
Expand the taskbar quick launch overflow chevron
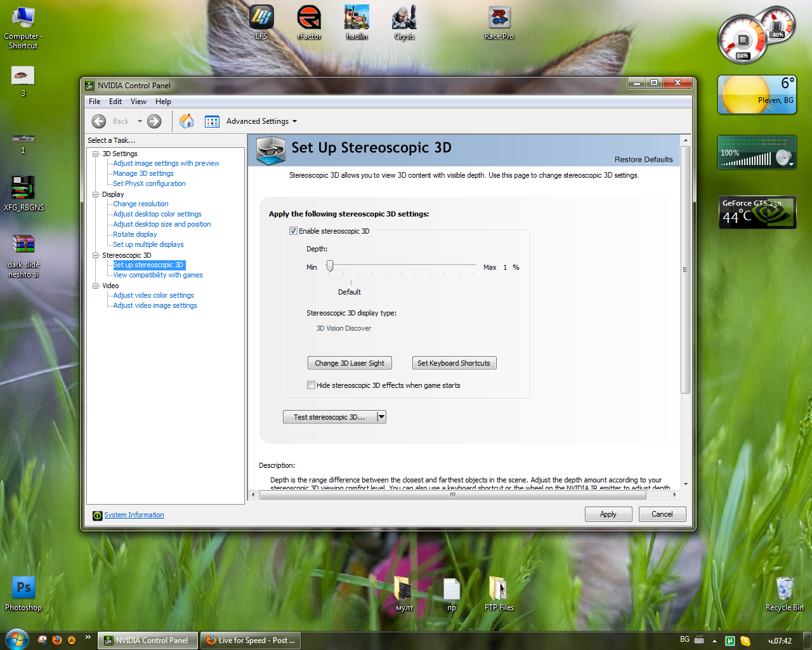click(x=88, y=637)
